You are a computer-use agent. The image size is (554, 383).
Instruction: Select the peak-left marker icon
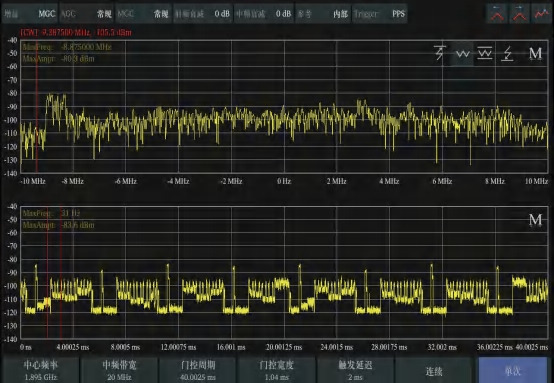pos(497,13)
